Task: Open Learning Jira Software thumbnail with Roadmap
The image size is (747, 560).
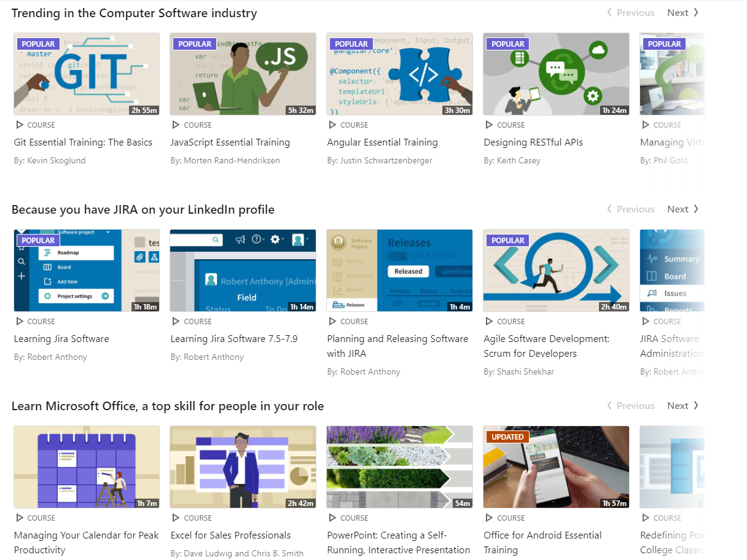Action: pos(87,271)
